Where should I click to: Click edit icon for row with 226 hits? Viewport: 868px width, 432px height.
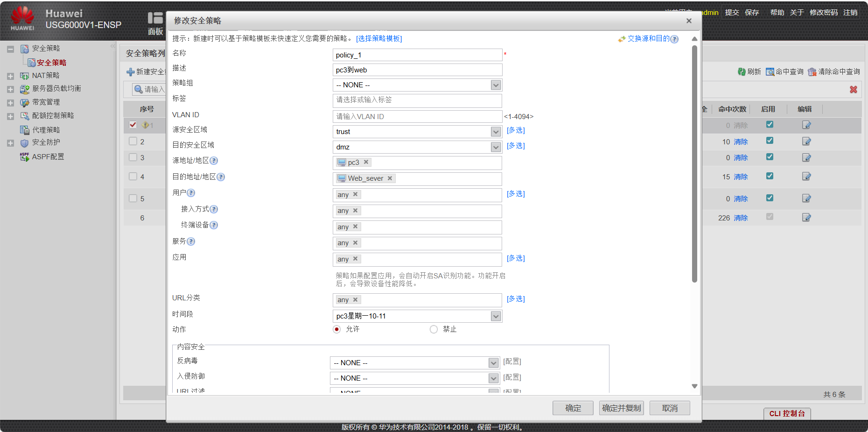point(806,217)
